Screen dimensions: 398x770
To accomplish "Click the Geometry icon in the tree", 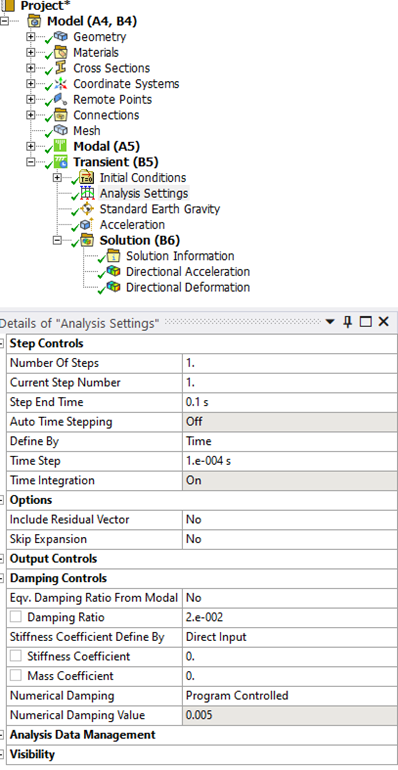I will tap(61, 36).
